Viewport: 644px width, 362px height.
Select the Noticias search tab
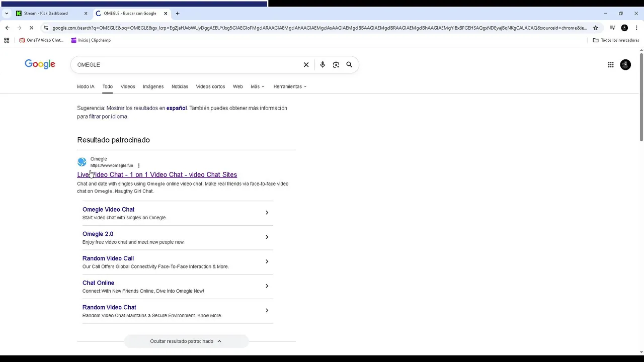180,86
